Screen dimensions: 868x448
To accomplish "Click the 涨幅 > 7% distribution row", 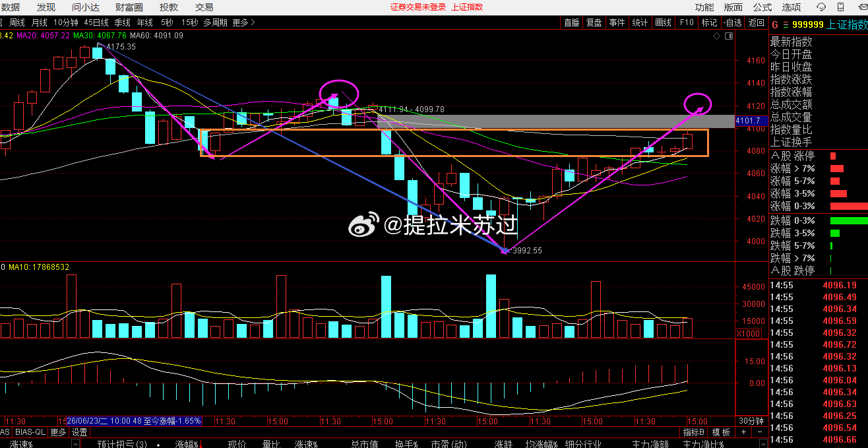I will coord(819,168).
